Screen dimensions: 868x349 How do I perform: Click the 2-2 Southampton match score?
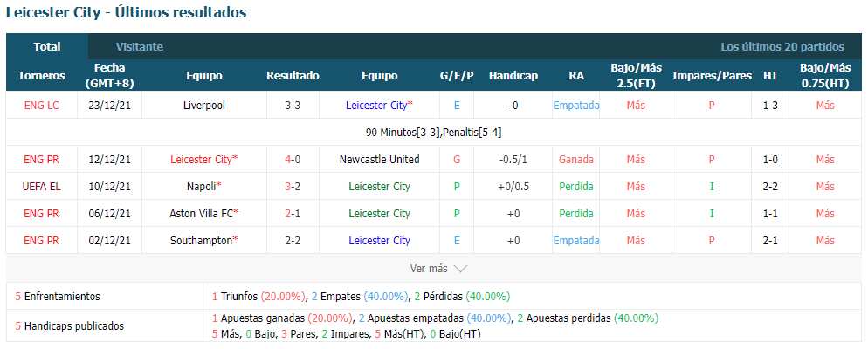coord(293,241)
